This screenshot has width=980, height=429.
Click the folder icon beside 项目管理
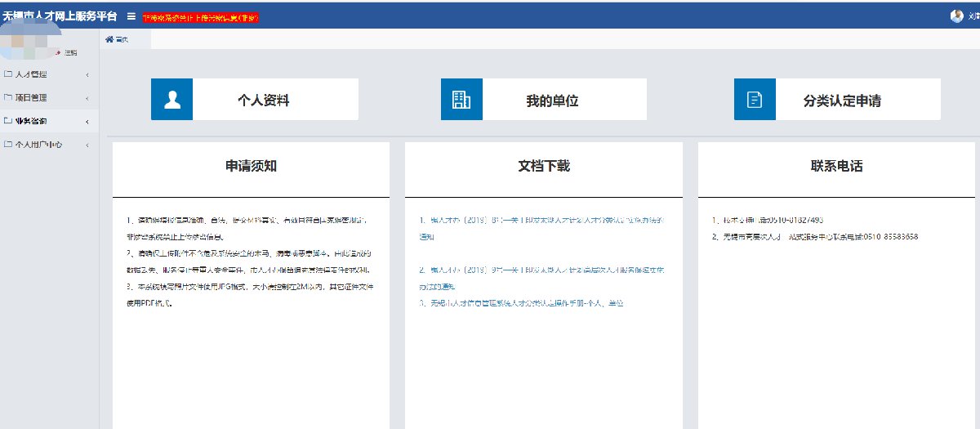(8, 98)
